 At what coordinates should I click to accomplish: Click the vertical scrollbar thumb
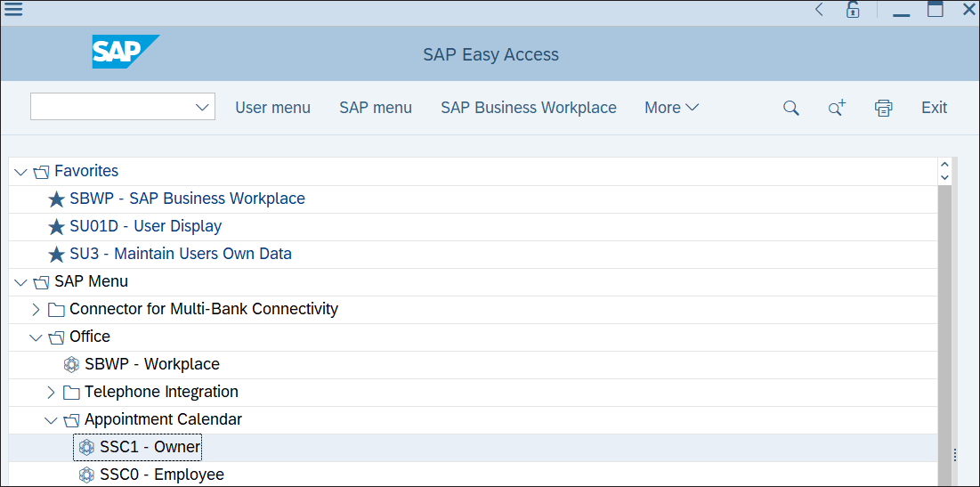point(945,335)
